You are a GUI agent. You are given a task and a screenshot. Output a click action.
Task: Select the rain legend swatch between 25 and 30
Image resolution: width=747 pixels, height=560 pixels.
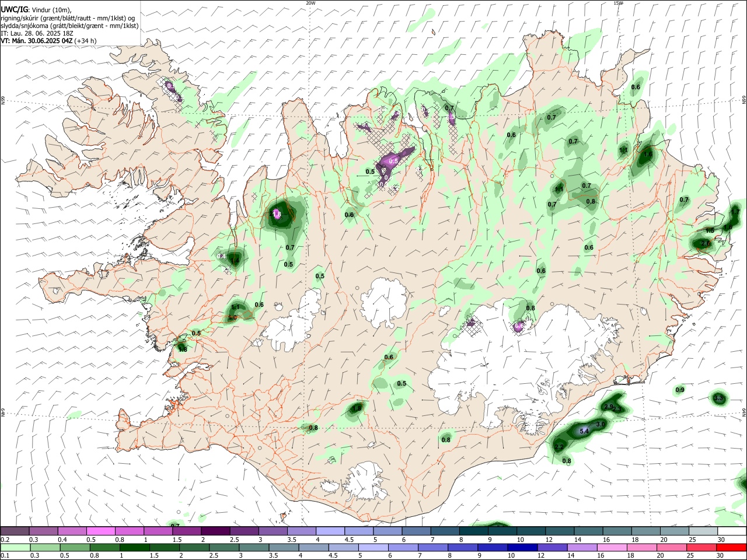pyautogui.click(x=703, y=547)
